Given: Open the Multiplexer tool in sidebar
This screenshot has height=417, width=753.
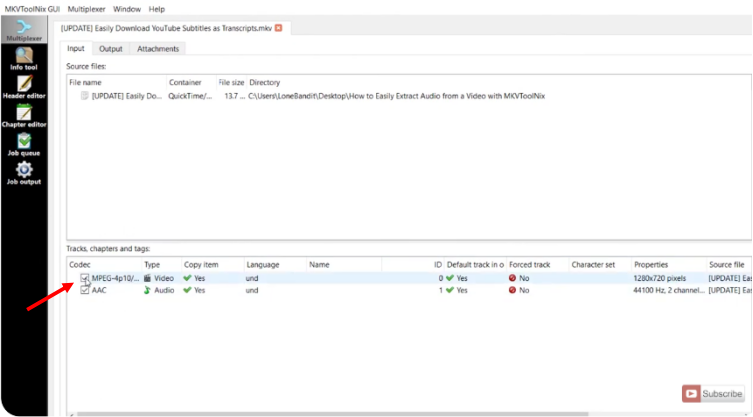Looking at the screenshot, I should pyautogui.click(x=24, y=30).
